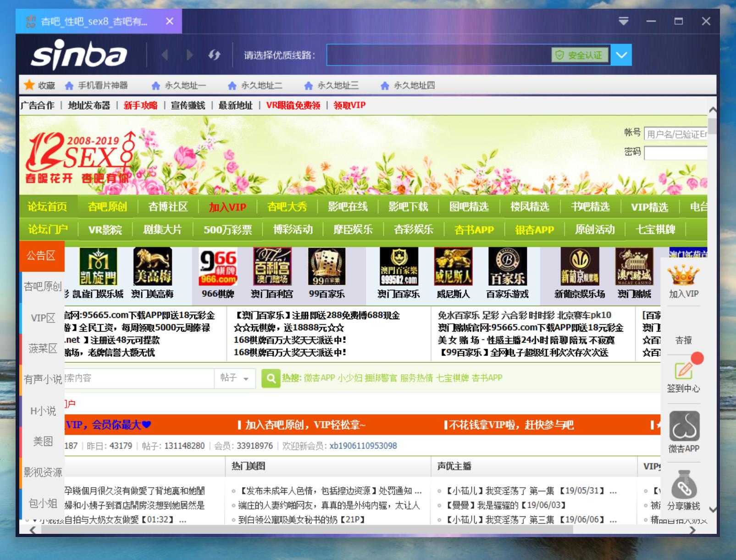Open the sinba window menu dropdown arrow
This screenshot has height=560, width=736.
(624, 21)
